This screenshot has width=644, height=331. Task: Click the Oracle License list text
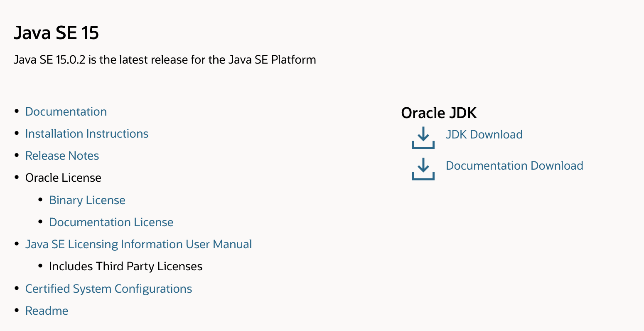[x=63, y=178]
